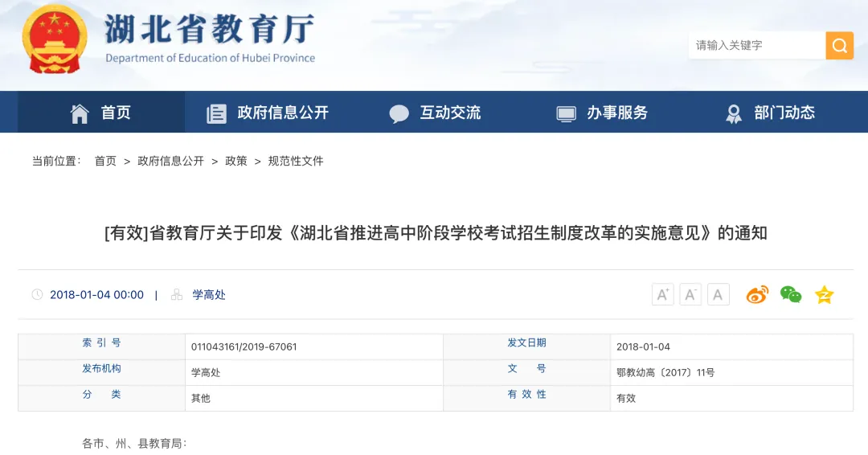Click the organization icon beside 学高处

point(177,294)
